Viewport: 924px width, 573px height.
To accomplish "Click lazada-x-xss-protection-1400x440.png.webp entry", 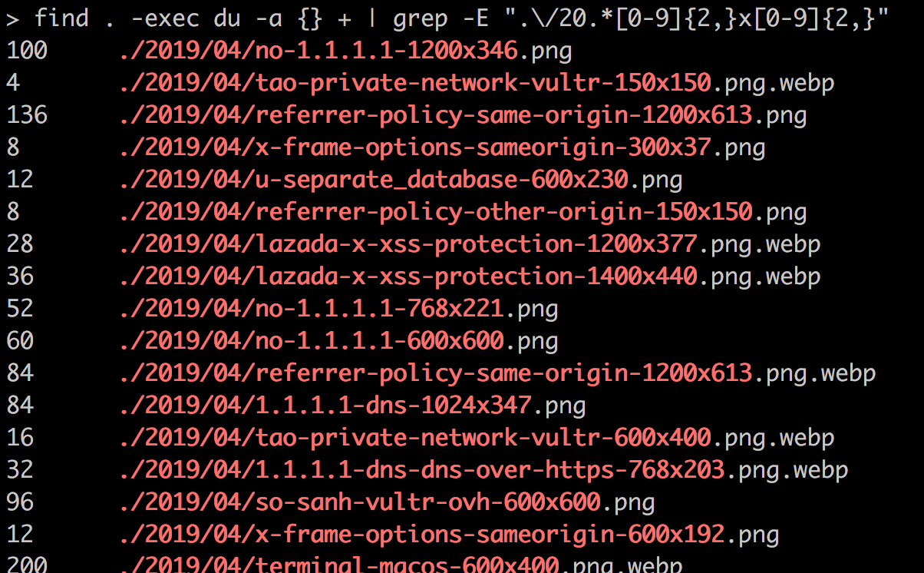I will pos(470,277).
